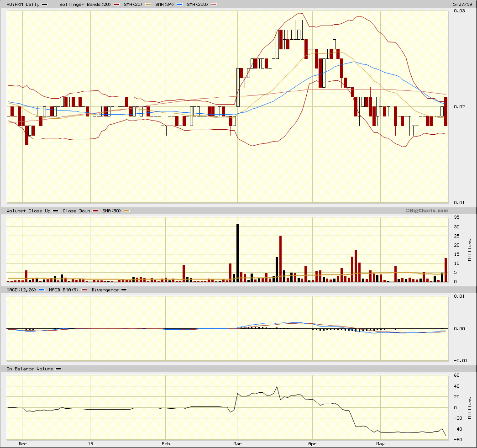The width and height of the screenshot is (477, 448).
Task: Click the Millions label beside volume axis
Action: tap(470, 250)
